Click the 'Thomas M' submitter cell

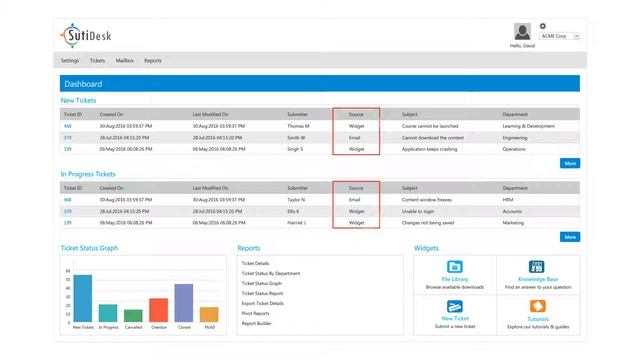coord(298,126)
